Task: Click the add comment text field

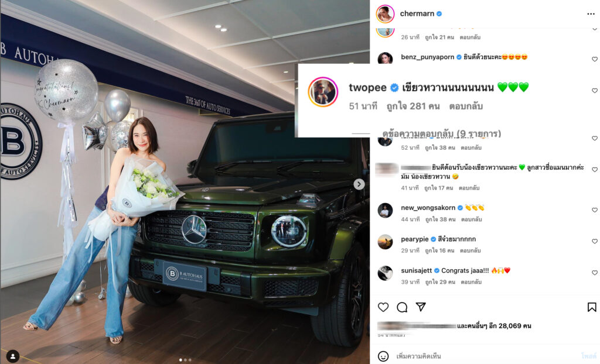Action: pyautogui.click(x=486, y=356)
